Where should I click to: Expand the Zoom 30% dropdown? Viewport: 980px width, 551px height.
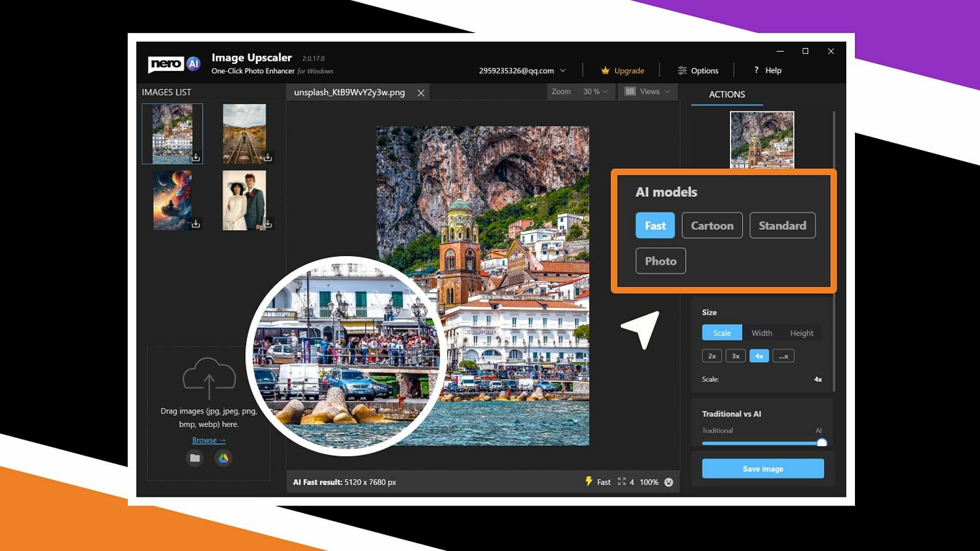click(595, 91)
